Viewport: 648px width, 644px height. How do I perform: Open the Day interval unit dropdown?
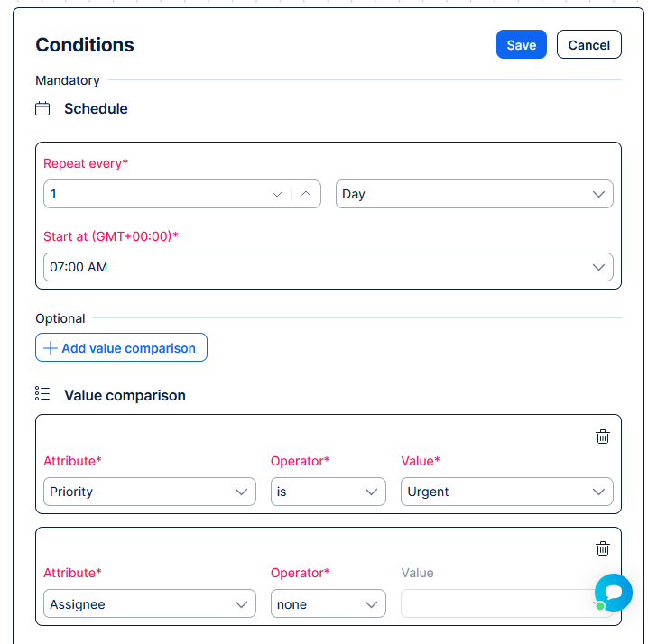pyautogui.click(x=474, y=194)
